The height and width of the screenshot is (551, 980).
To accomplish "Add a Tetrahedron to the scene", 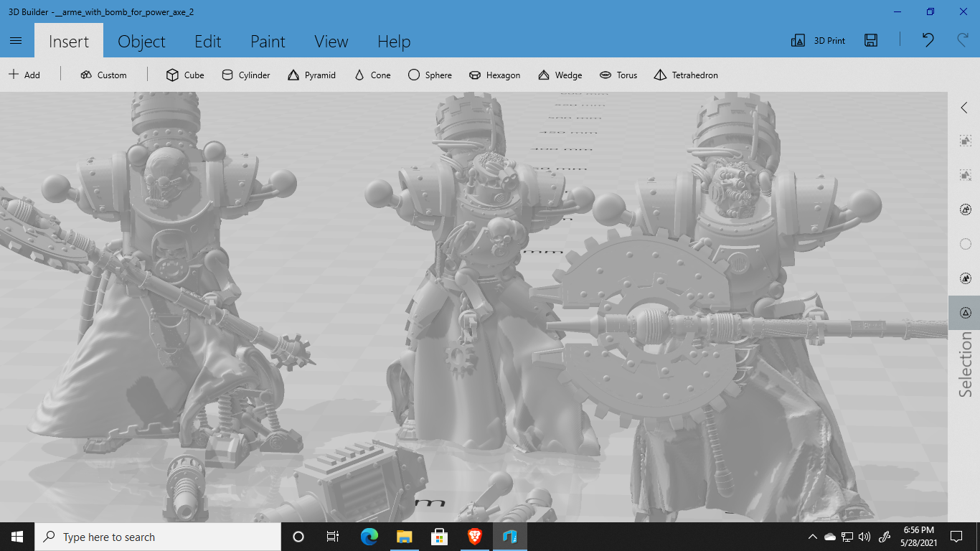I will pos(685,75).
